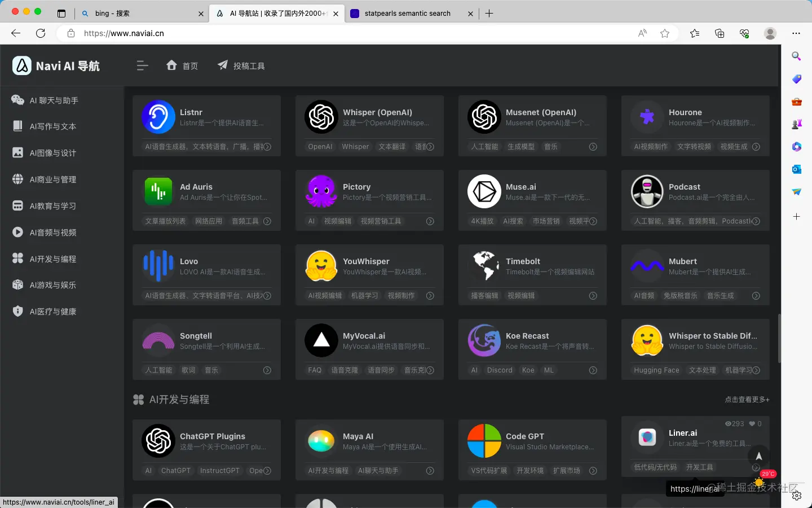Click the ChatGPT Plugins logo icon
The width and height of the screenshot is (812, 508).
[158, 441]
